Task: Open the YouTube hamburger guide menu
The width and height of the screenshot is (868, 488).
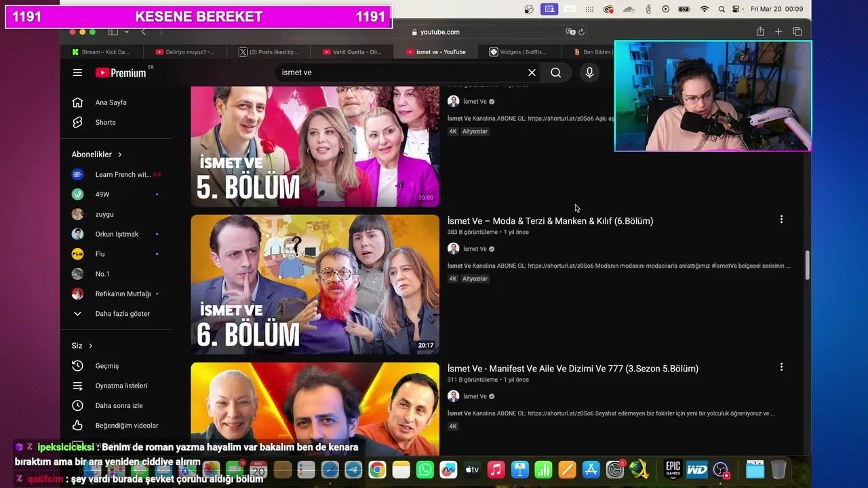Action: [x=77, y=73]
